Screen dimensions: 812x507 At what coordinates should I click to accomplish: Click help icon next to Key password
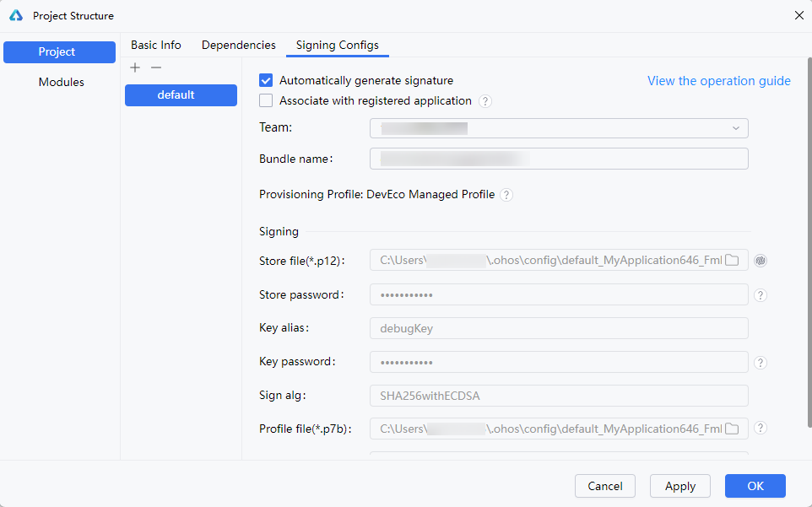[760, 363]
